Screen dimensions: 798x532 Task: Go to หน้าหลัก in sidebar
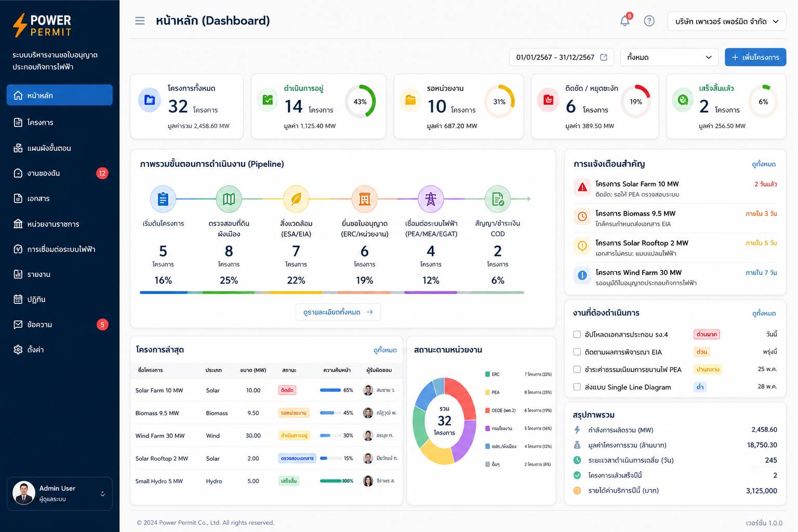click(x=59, y=95)
